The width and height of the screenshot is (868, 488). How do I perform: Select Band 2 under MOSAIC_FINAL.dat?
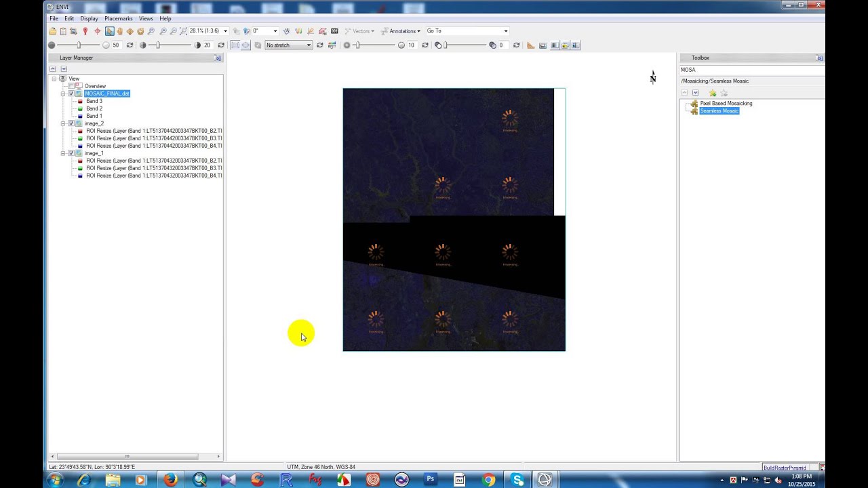click(x=94, y=108)
